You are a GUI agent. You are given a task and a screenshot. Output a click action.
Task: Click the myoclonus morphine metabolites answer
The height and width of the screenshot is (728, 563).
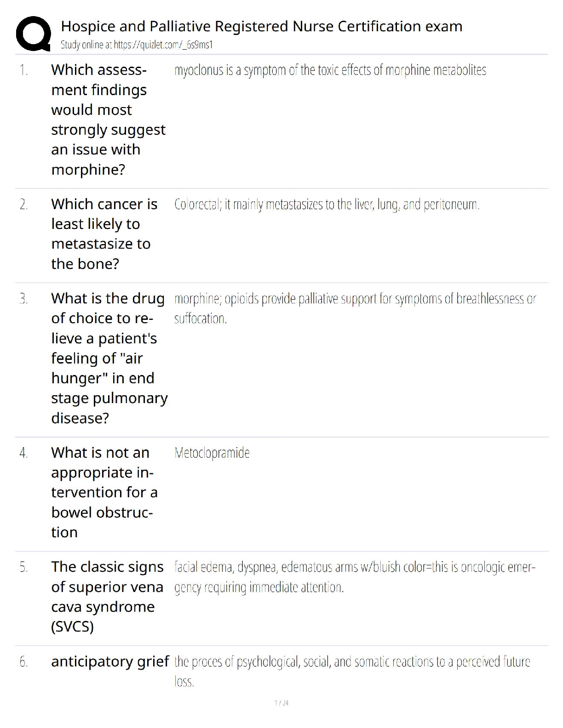pos(330,70)
